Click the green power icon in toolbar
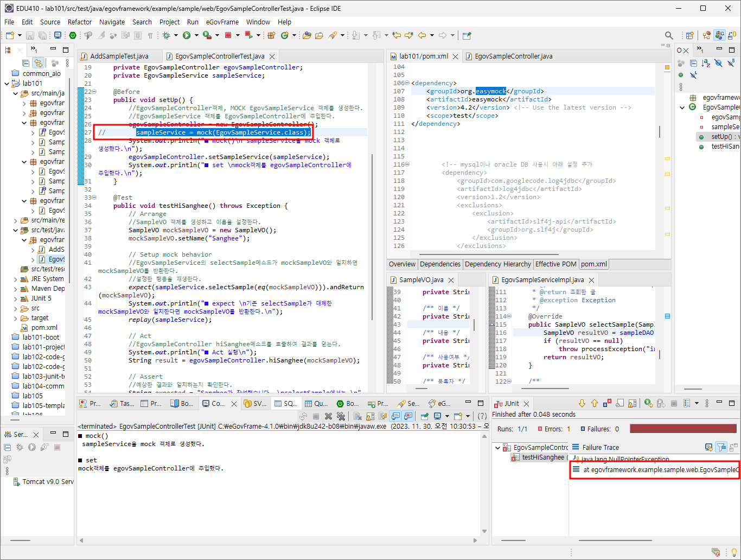This screenshot has height=560, width=741. [x=73, y=35]
